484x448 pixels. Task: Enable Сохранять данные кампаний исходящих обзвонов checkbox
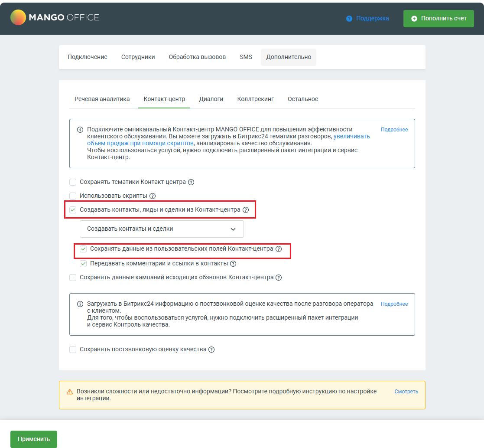(x=73, y=278)
